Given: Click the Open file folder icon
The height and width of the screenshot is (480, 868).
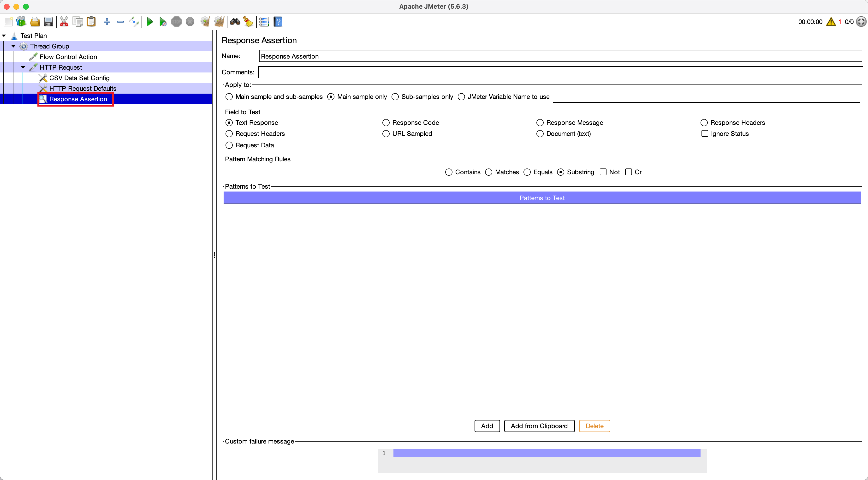Looking at the screenshot, I should pyautogui.click(x=35, y=22).
